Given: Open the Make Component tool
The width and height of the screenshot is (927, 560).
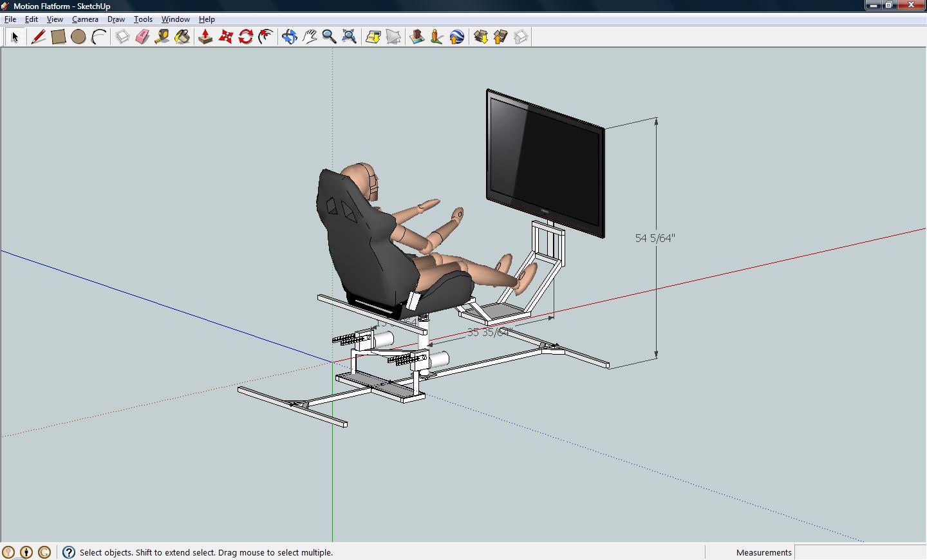Looking at the screenshot, I should coord(122,37).
